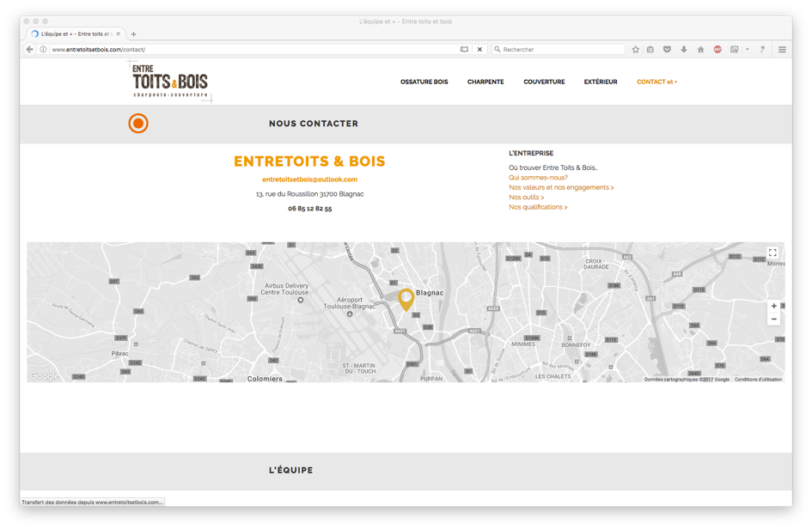This screenshot has height=530, width=812.
Task: Click the orange circular target icon
Action: point(138,123)
